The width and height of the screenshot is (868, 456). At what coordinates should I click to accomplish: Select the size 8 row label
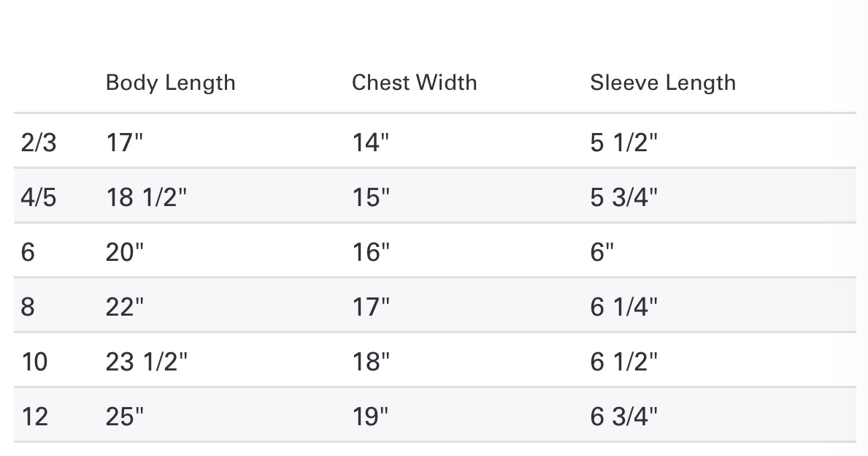[28, 307]
